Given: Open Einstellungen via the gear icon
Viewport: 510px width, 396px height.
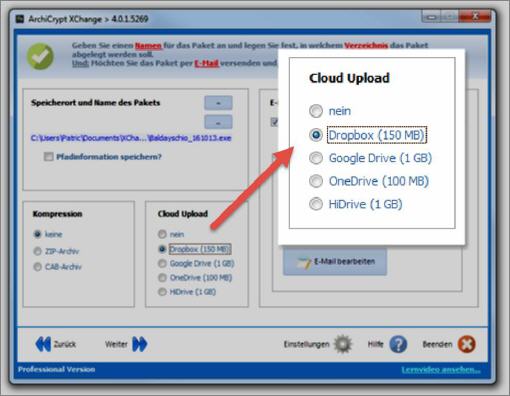Looking at the screenshot, I should [343, 344].
